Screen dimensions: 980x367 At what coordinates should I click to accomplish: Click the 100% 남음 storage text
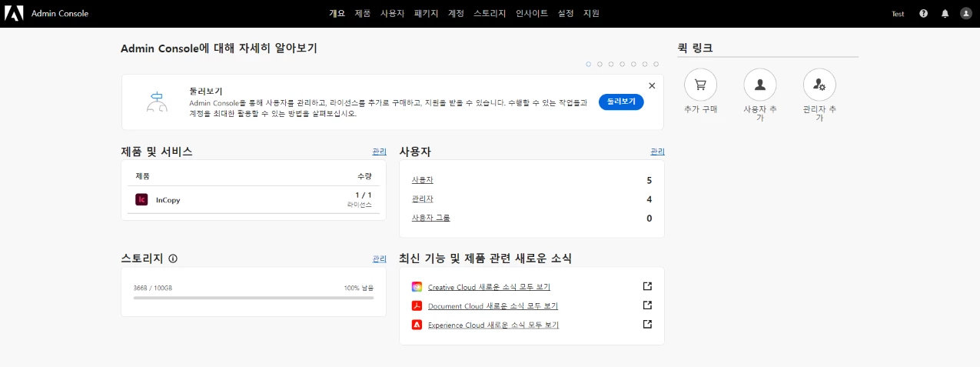click(359, 288)
